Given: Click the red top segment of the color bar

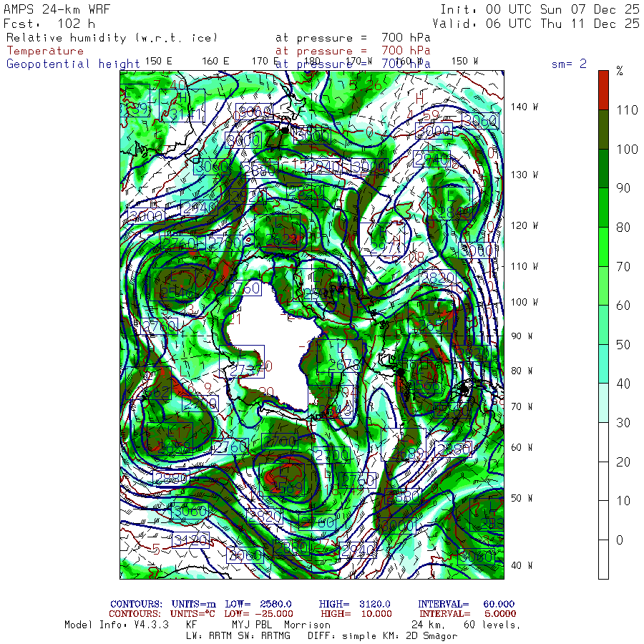Looking at the screenshot, I should 603,90.
